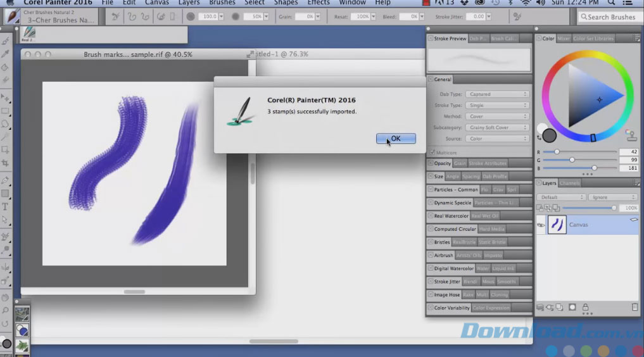This screenshot has width=644, height=357.
Task: Switch to the Channels tab
Action: click(569, 183)
